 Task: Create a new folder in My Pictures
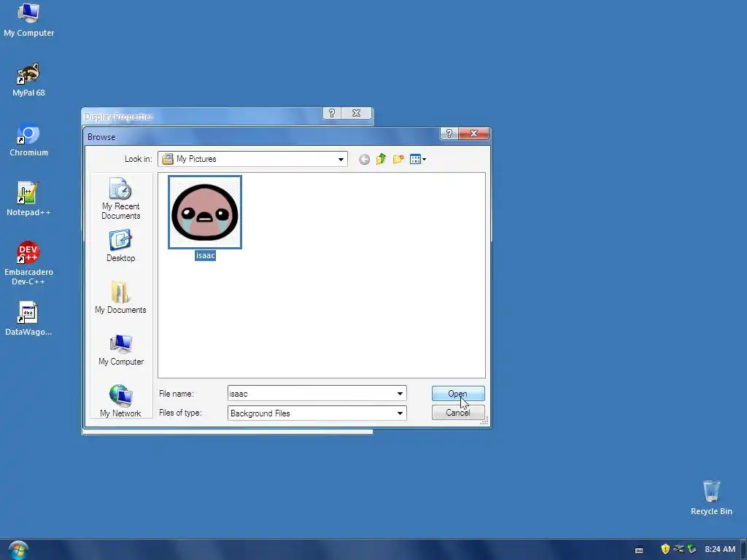pos(398,159)
